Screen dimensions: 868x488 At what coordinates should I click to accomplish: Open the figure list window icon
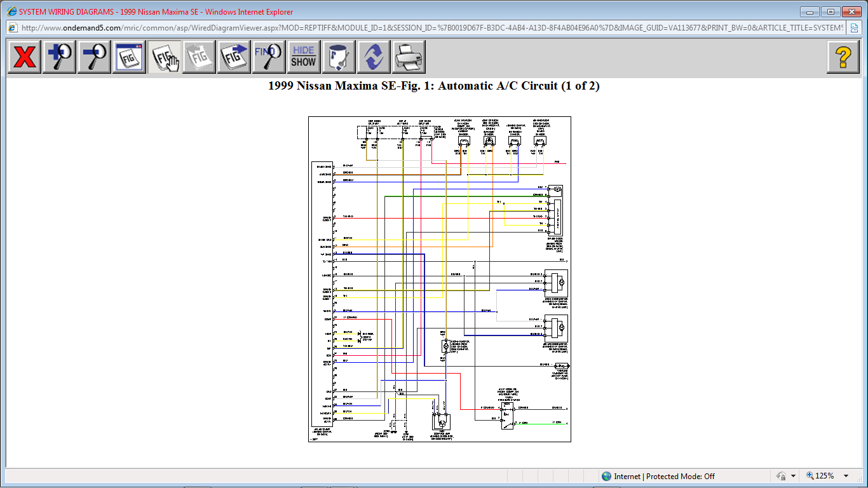pyautogui.click(x=129, y=57)
